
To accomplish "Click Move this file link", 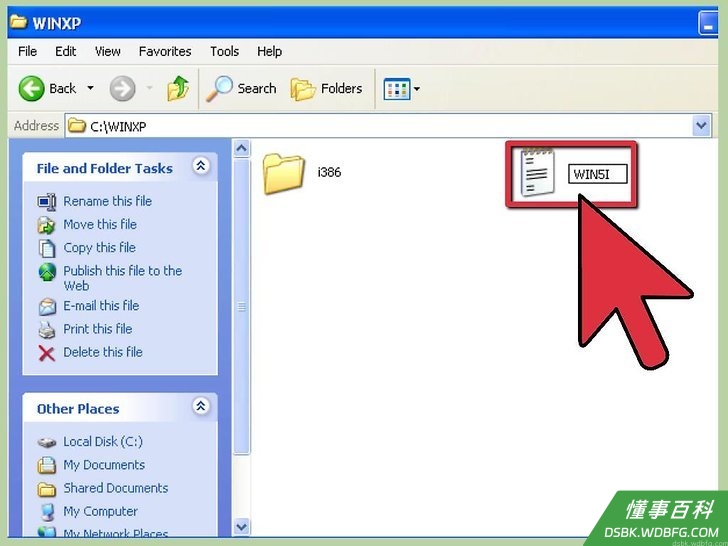I will tap(100, 224).
